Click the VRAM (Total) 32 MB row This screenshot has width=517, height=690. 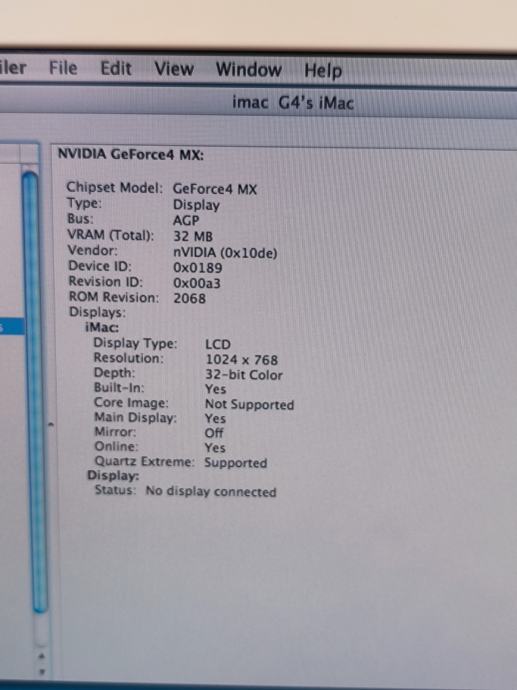pos(140,236)
